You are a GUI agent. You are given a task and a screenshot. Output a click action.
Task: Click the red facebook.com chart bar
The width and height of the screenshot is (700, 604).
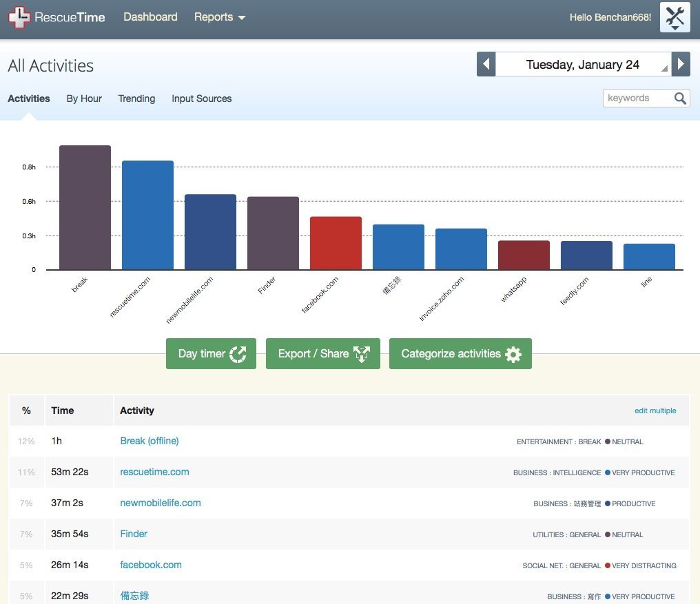tap(336, 243)
